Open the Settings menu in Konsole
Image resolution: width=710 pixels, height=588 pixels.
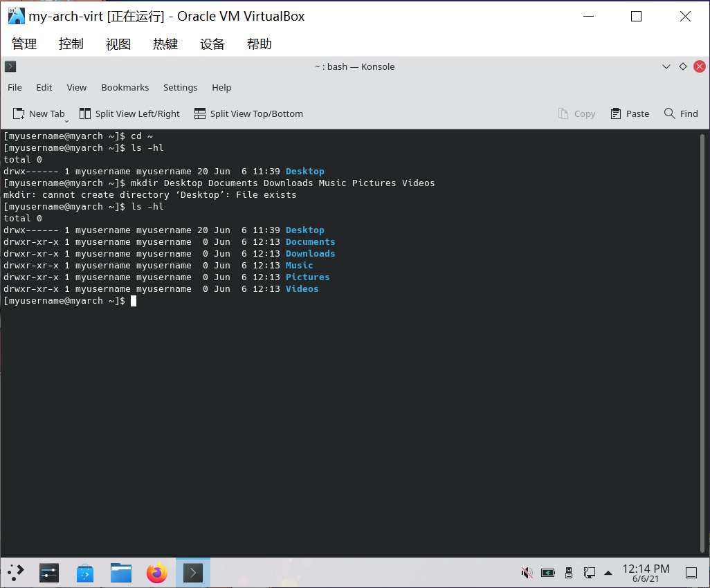point(180,87)
